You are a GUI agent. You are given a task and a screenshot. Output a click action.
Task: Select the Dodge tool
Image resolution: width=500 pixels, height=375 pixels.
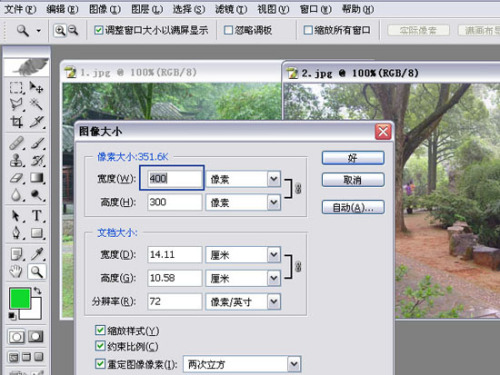(36, 195)
